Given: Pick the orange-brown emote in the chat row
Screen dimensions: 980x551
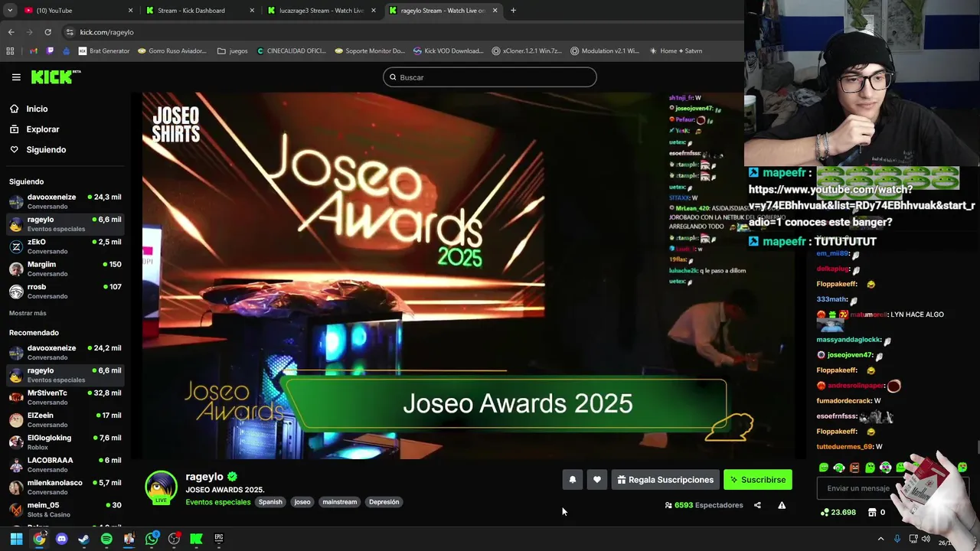Looking at the screenshot, I should pos(854,468).
